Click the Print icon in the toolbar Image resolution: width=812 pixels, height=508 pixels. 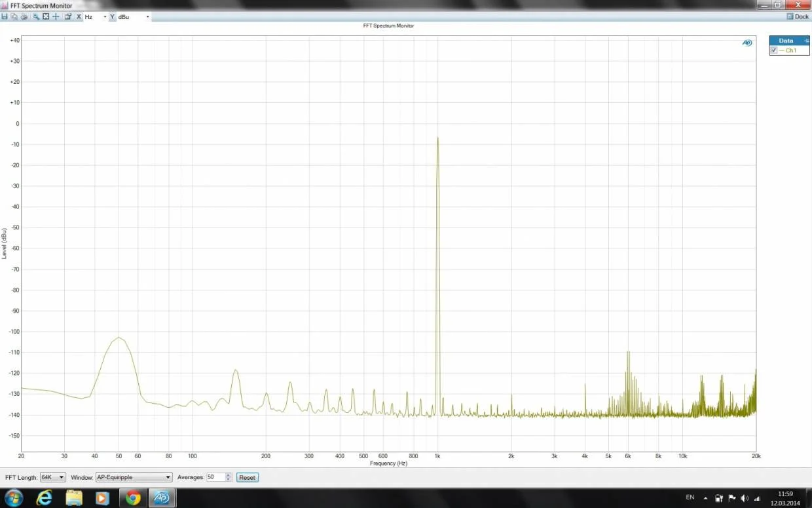coord(24,16)
